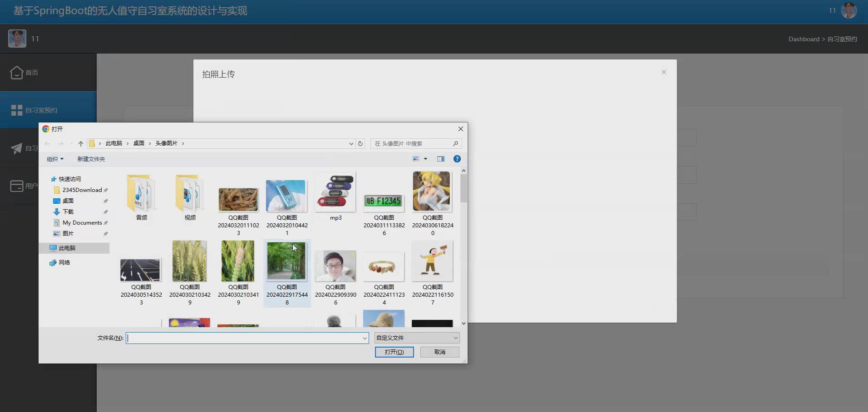Viewport: 868px width, 412px height.
Task: Select forest path image QQ截图20240229175448
Action: click(286, 262)
